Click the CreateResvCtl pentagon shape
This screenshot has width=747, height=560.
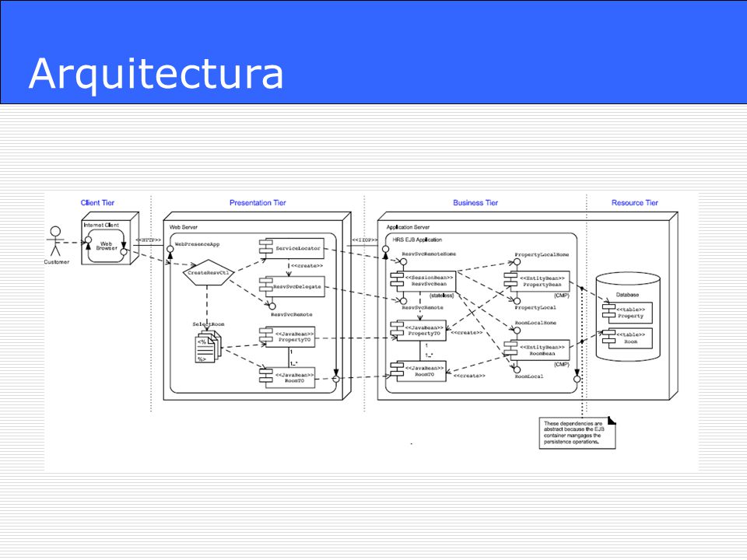click(209, 273)
